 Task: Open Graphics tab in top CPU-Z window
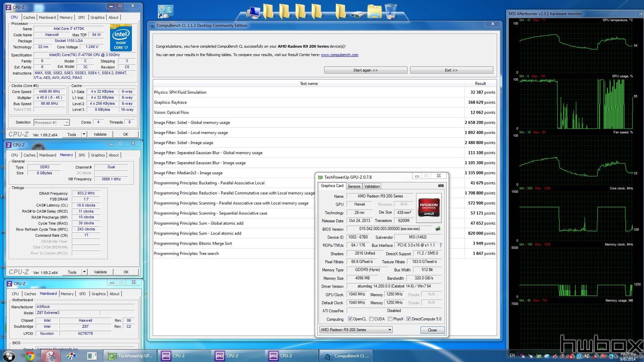pyautogui.click(x=98, y=17)
